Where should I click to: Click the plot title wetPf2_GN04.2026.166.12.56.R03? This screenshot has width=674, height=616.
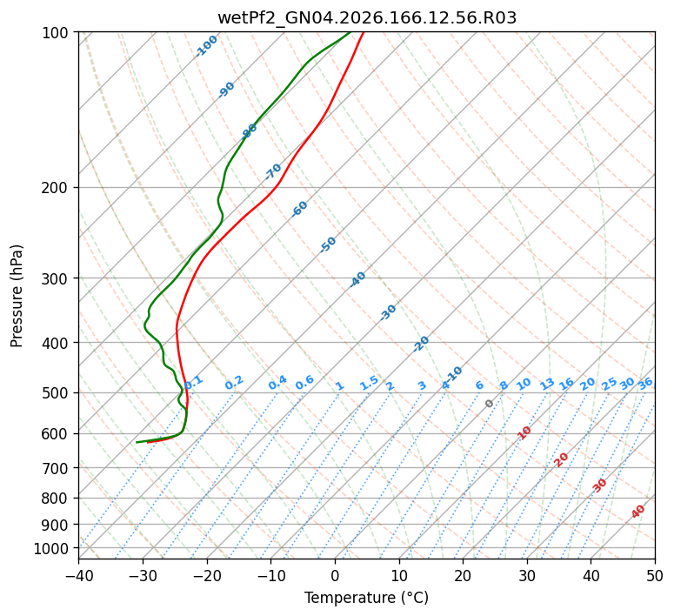[367, 17]
